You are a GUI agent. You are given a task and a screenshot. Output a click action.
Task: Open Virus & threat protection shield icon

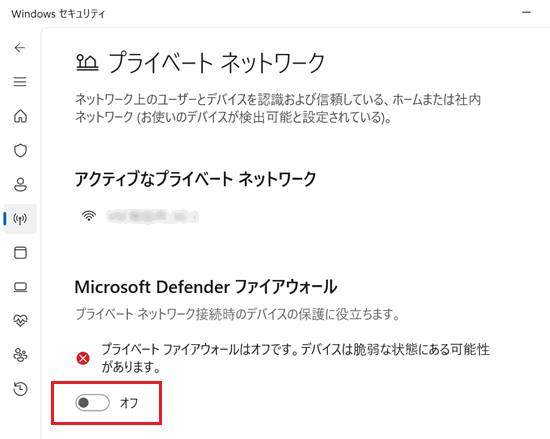(x=20, y=150)
